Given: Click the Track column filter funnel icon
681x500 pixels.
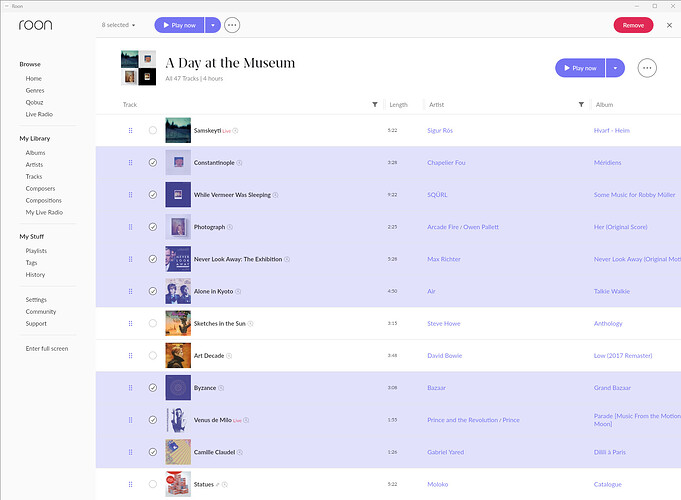Looking at the screenshot, I should coord(375,104).
